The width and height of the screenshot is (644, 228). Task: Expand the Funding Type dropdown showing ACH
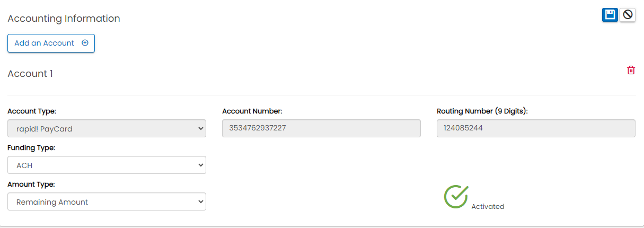pos(107,165)
